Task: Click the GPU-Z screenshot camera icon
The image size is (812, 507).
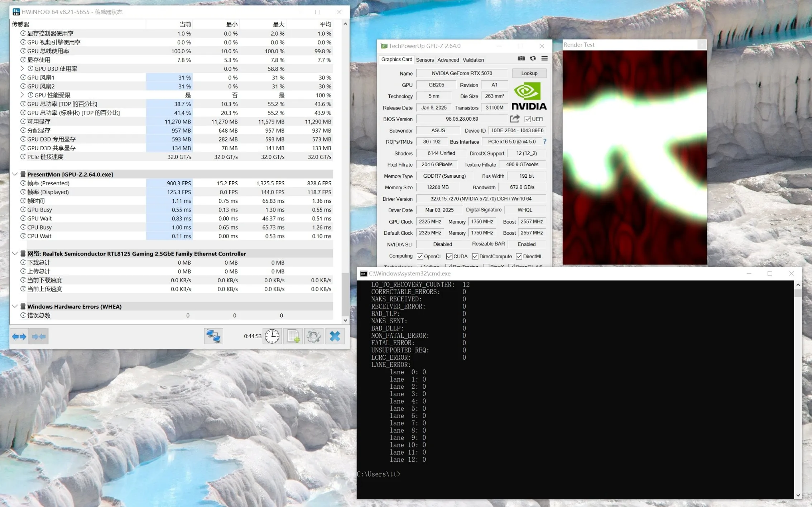Action: click(521, 58)
